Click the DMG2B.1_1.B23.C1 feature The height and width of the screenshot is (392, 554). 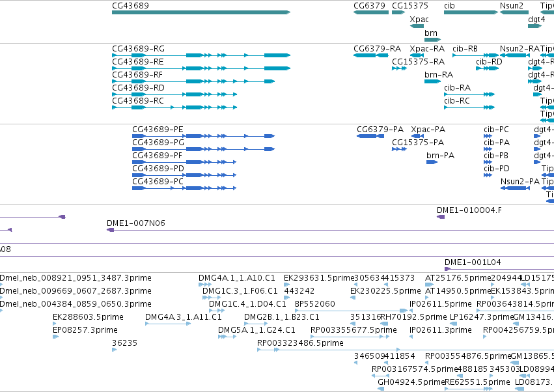pos(256,324)
